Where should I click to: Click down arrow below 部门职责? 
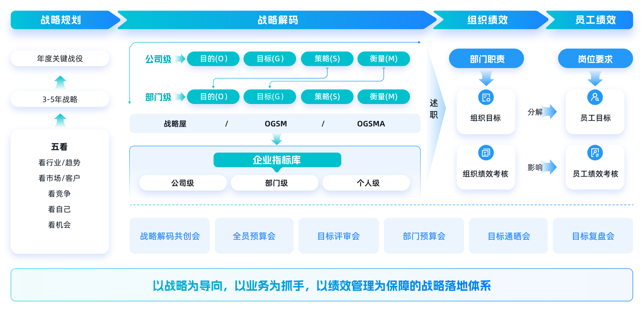pyautogui.click(x=486, y=78)
